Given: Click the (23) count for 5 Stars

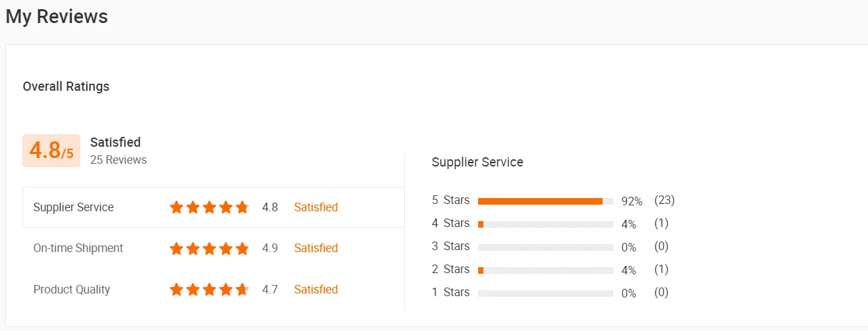Looking at the screenshot, I should tap(665, 200).
